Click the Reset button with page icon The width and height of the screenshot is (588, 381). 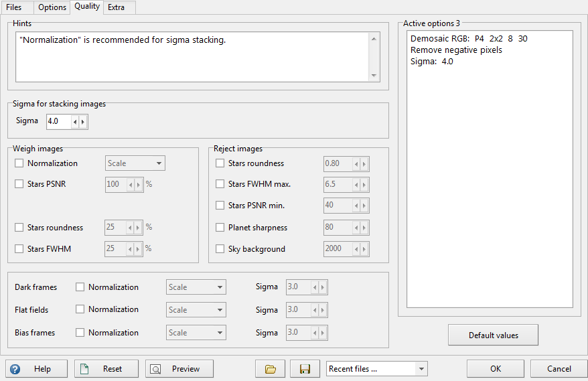[106, 369]
